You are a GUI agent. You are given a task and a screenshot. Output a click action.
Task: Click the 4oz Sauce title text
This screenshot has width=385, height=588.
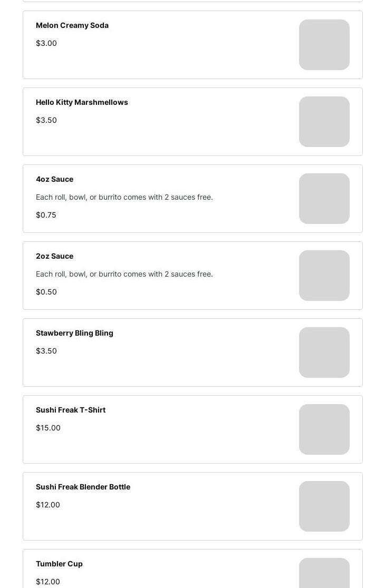(x=54, y=179)
